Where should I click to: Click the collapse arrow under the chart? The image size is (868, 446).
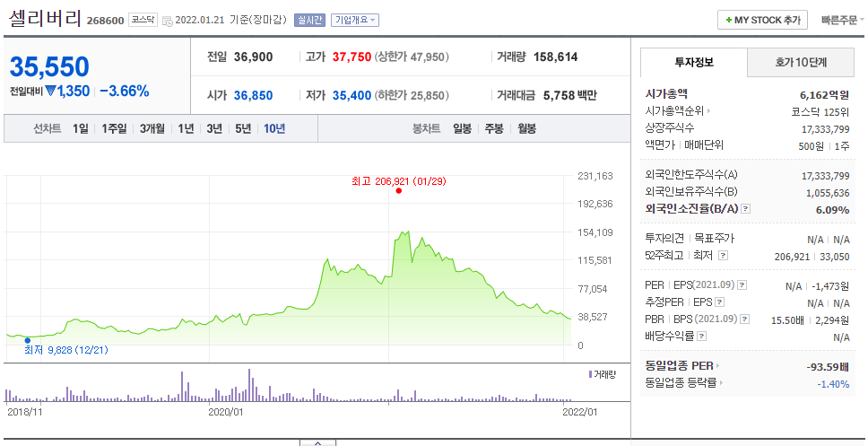(317, 442)
